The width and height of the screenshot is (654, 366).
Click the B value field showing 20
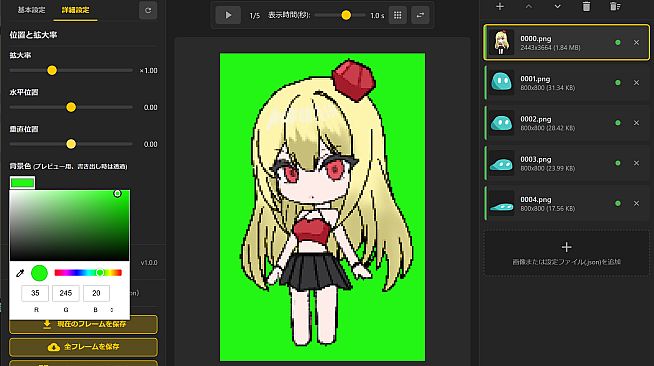tap(96, 293)
